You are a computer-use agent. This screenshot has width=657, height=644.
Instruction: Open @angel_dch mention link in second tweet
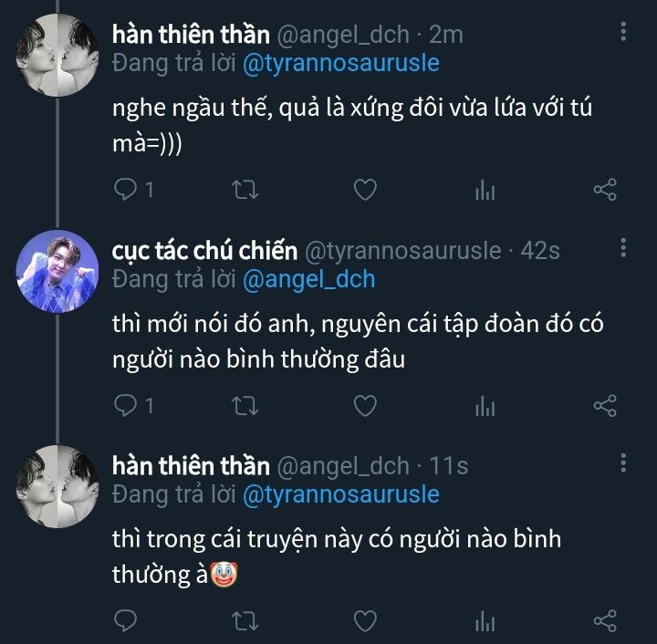[308, 279]
